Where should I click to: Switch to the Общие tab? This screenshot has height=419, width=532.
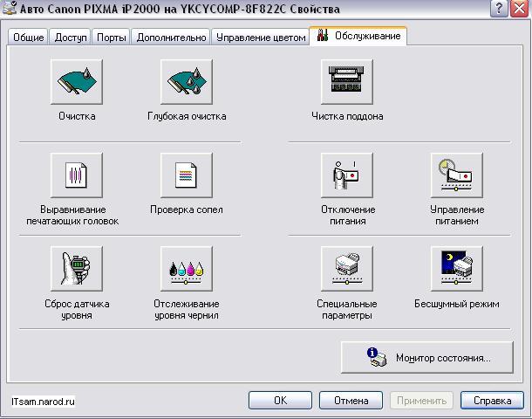[29, 38]
